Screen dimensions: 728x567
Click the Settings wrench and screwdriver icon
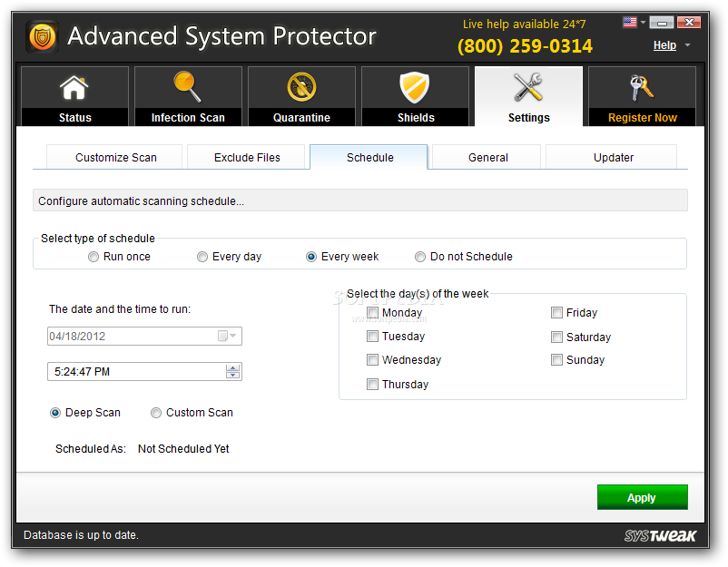[528, 87]
